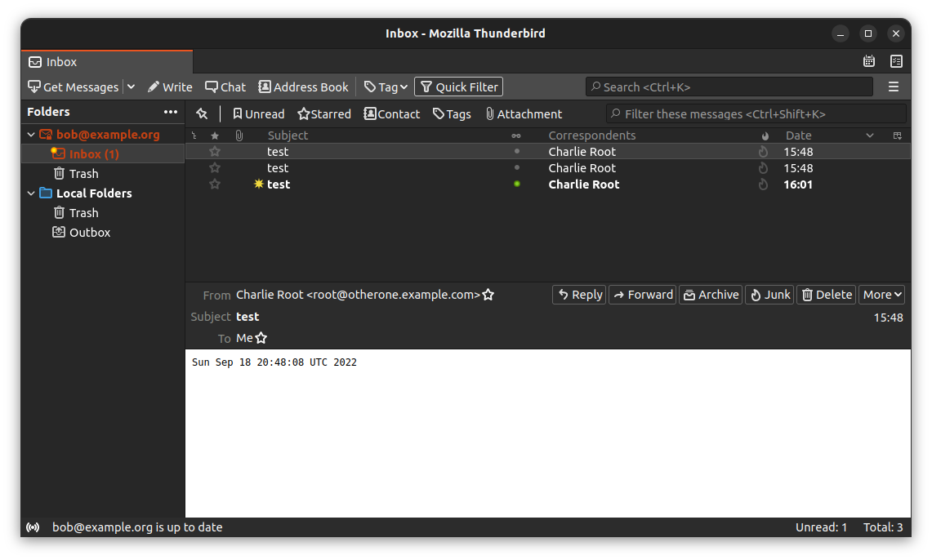Viewport: 932px width, 560px height.
Task: Collapse the bob@example.org account tree
Action: click(x=31, y=135)
